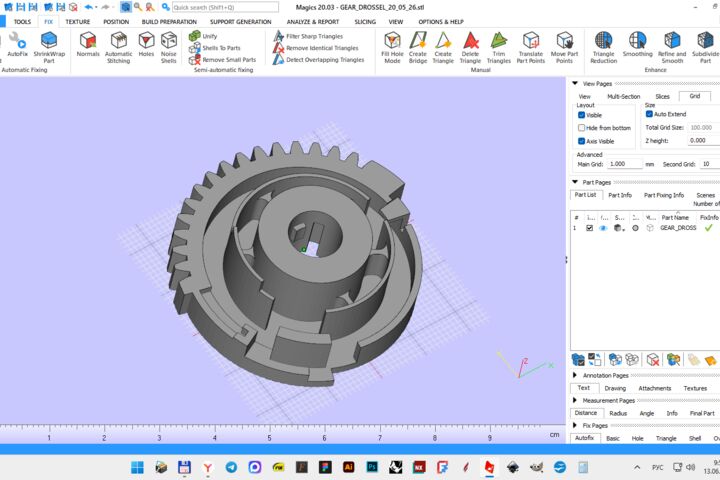
Task: Click Remove Identical Triangles
Action: pyautogui.click(x=315, y=48)
